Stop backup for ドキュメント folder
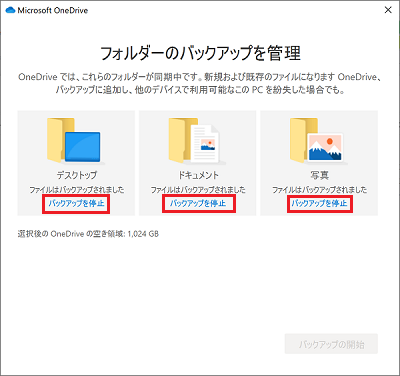This screenshot has height=376, width=400. point(198,203)
